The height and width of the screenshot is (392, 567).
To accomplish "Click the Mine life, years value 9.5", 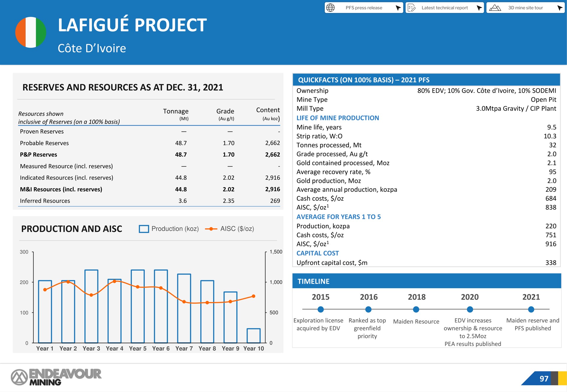I will (x=552, y=127).
